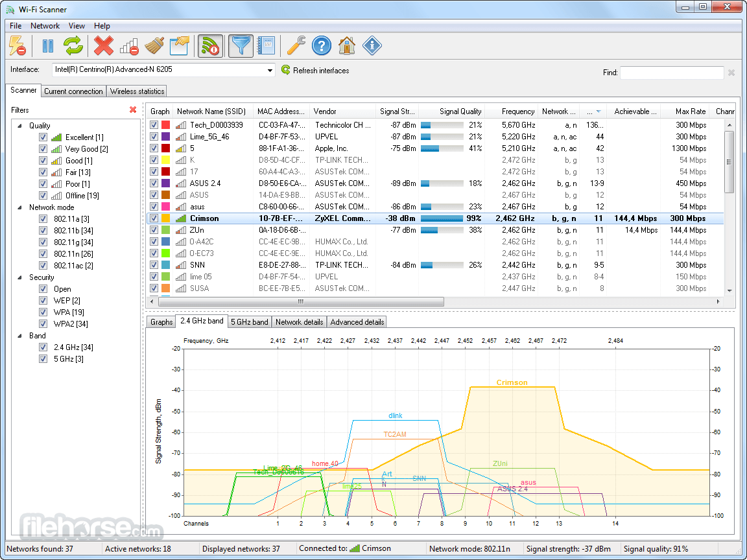Uncheck the graph checkbox for Crimson network
The height and width of the screenshot is (560, 747).
pyautogui.click(x=154, y=218)
